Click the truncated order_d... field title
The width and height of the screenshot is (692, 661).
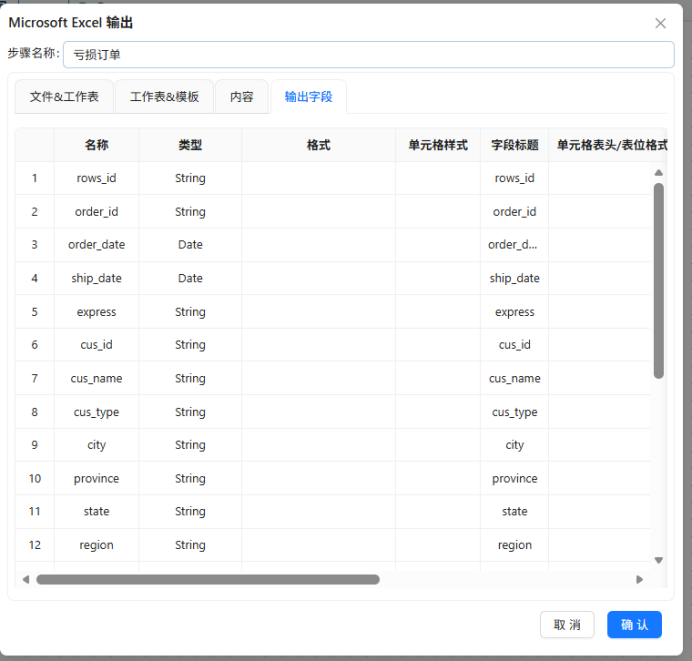click(513, 245)
